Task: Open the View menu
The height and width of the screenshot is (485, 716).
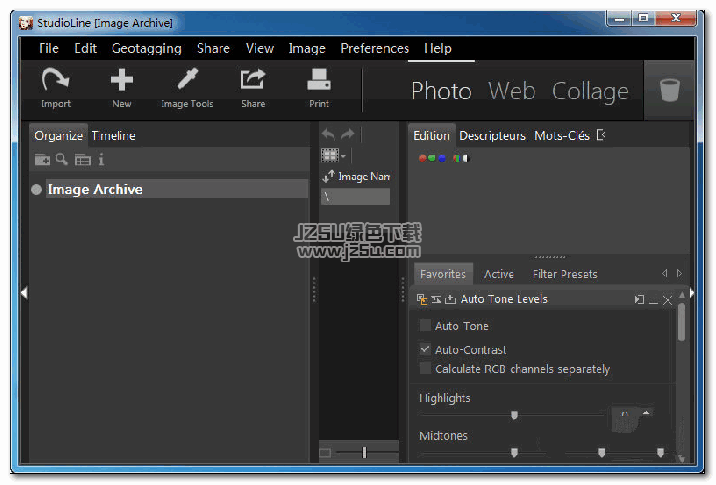Action: [x=259, y=48]
